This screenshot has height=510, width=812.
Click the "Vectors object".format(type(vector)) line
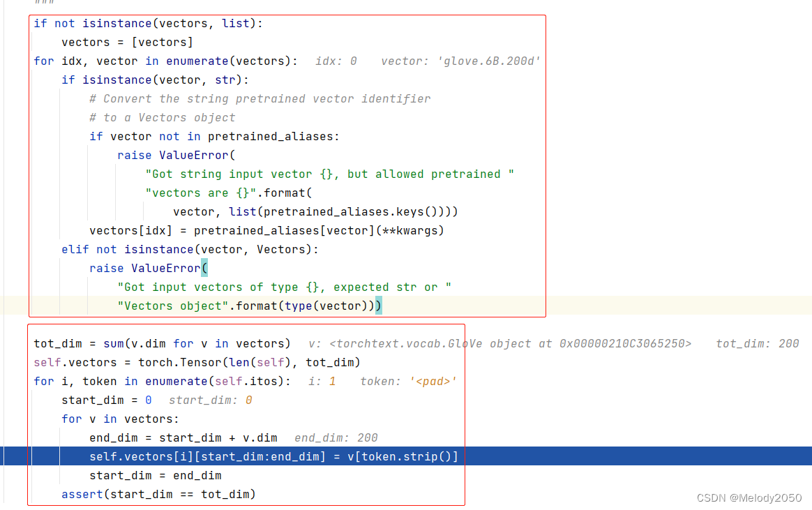point(249,306)
